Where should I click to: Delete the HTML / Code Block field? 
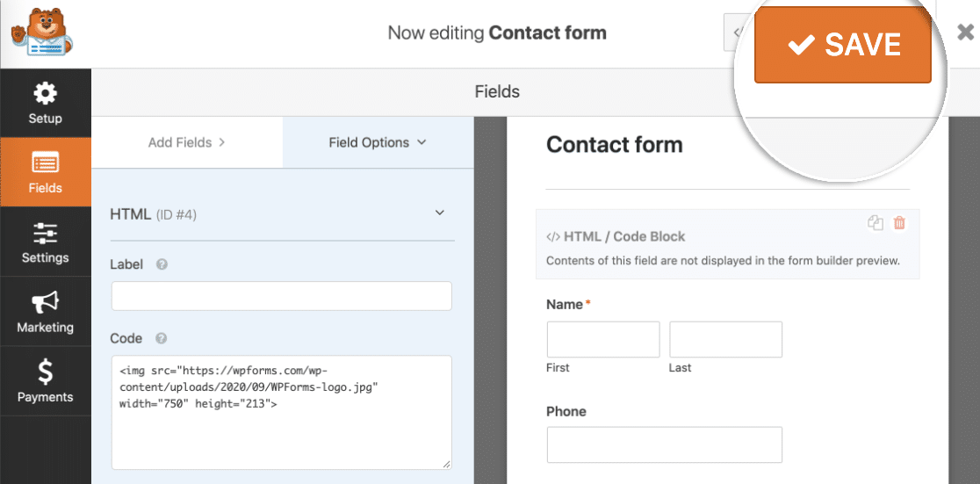899,222
